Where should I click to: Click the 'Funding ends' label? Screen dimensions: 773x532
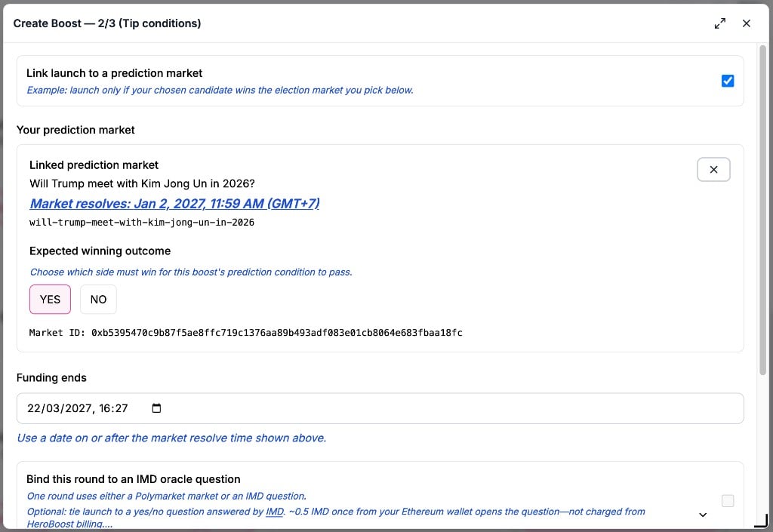(x=51, y=378)
